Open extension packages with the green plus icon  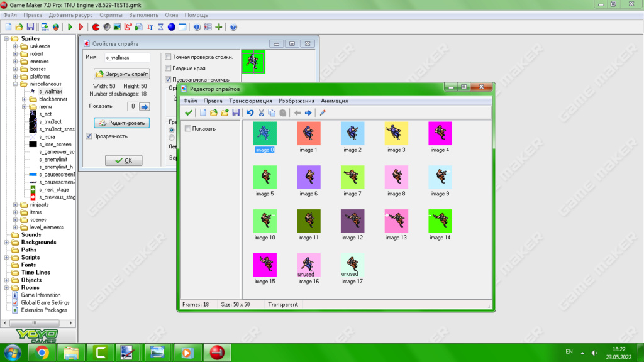coord(219,27)
